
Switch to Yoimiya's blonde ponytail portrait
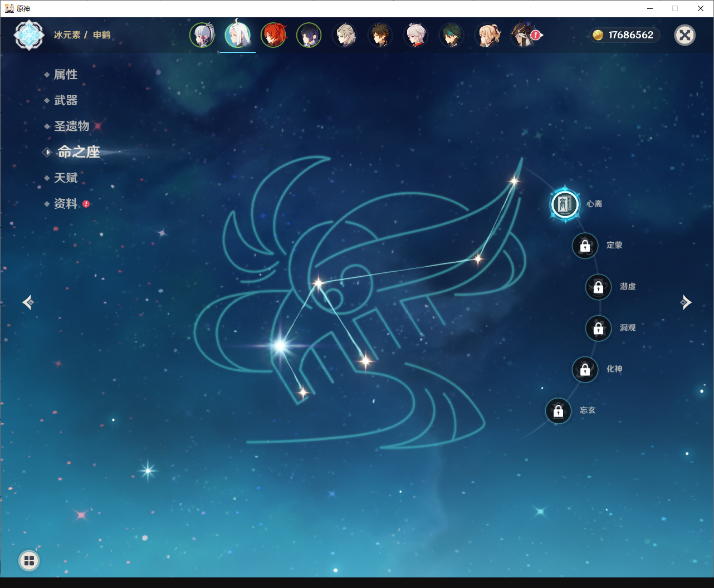coord(487,35)
